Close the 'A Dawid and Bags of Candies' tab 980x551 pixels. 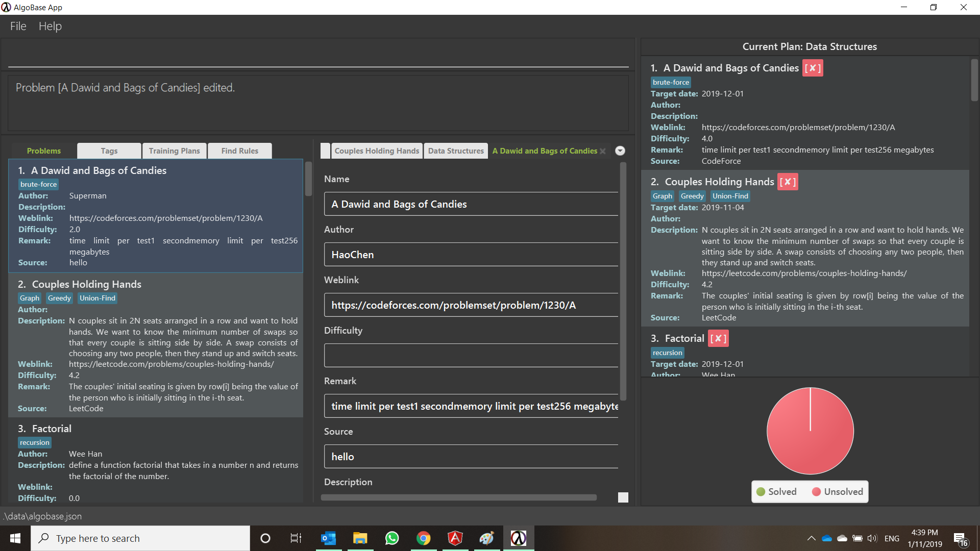603,151
